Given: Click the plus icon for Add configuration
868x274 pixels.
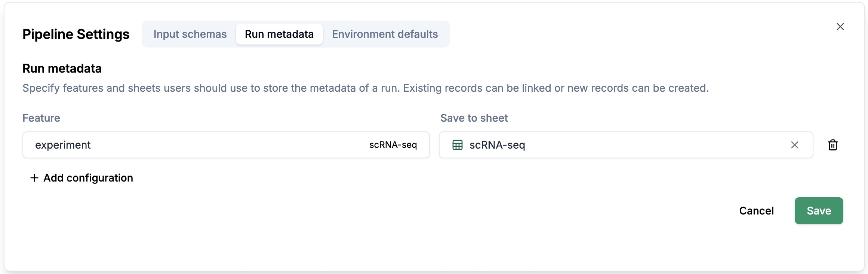Looking at the screenshot, I should tap(34, 178).
